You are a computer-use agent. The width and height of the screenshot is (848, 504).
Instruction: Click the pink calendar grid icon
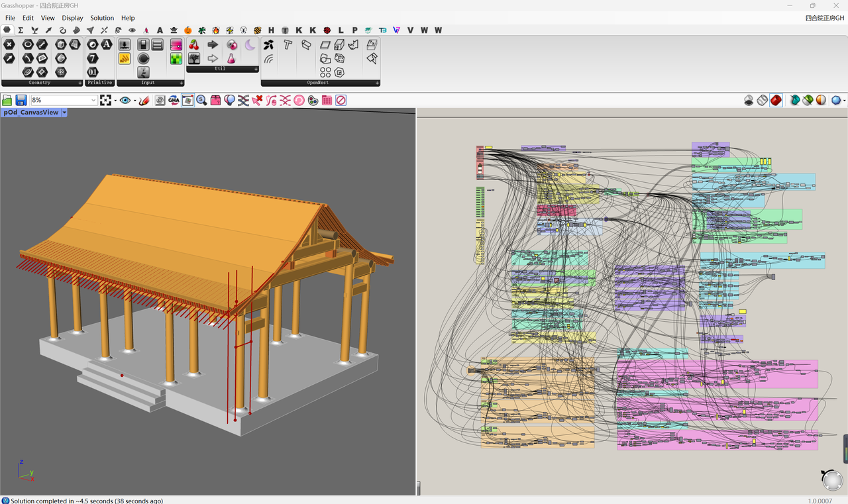click(327, 100)
